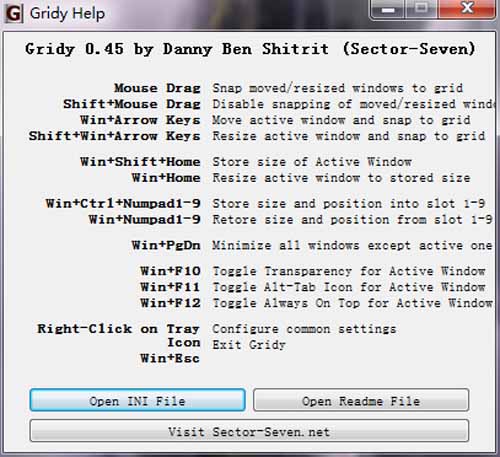The height and width of the screenshot is (457, 500).
Task: Click the Win+PgDn shortcut label
Action: 166,246
